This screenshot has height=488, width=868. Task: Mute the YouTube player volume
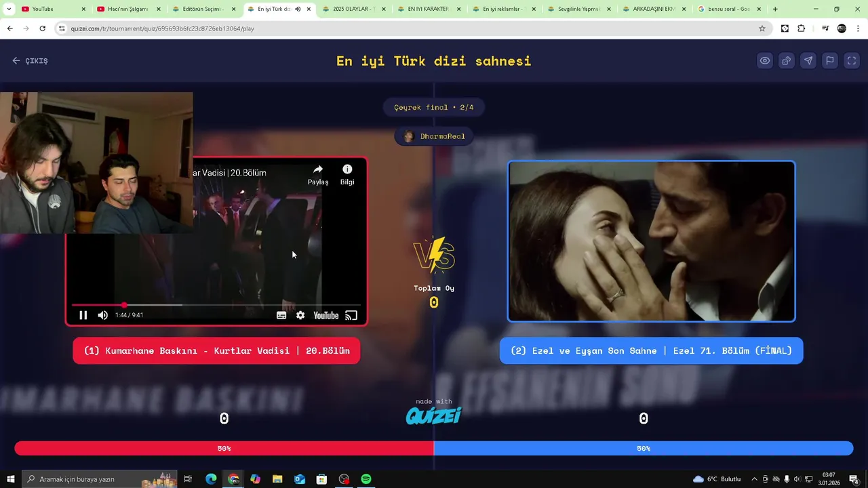[x=102, y=315]
